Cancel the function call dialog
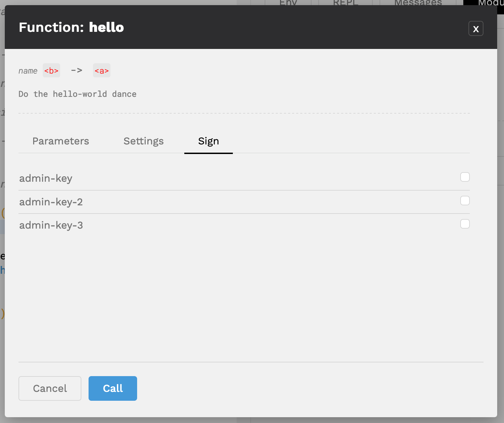The width and height of the screenshot is (504, 423). (50, 388)
